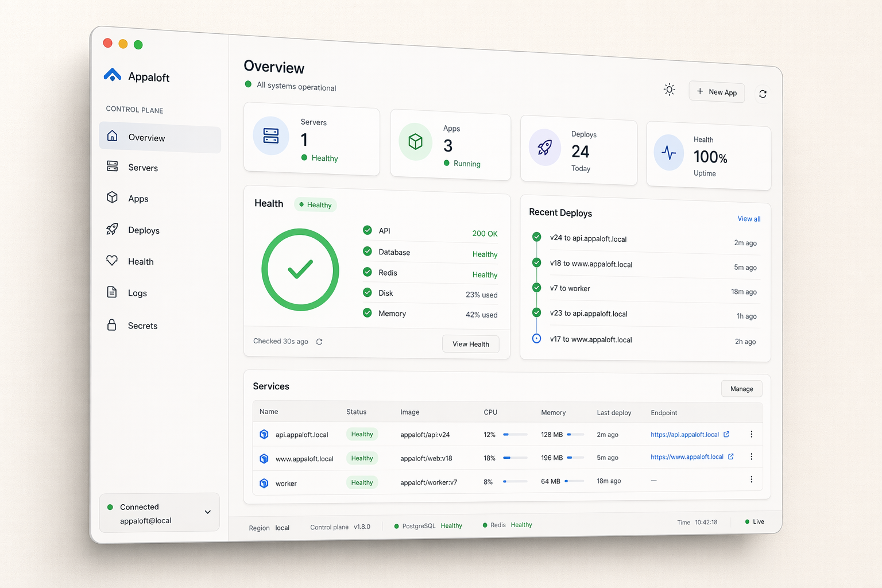Click the CPU usage bar for www.appaloft.local
Viewport: 882px width, 588px height.
coord(515,458)
